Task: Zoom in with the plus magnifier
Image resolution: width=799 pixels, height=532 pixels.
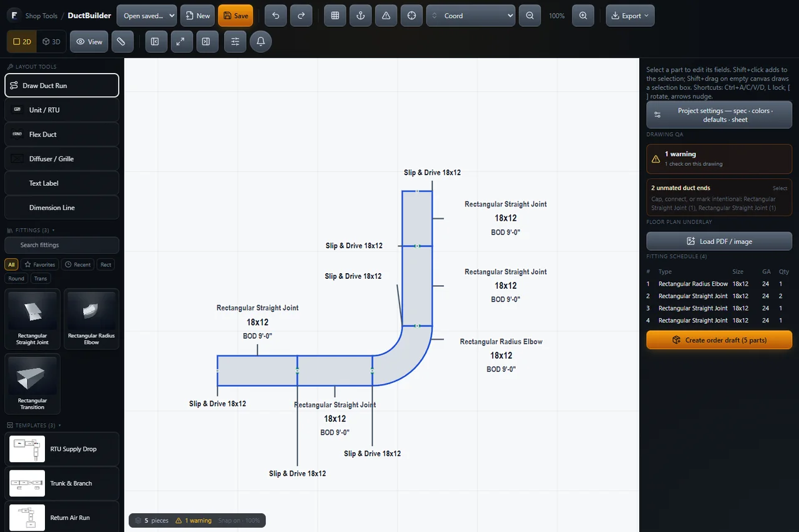Action: click(x=583, y=16)
